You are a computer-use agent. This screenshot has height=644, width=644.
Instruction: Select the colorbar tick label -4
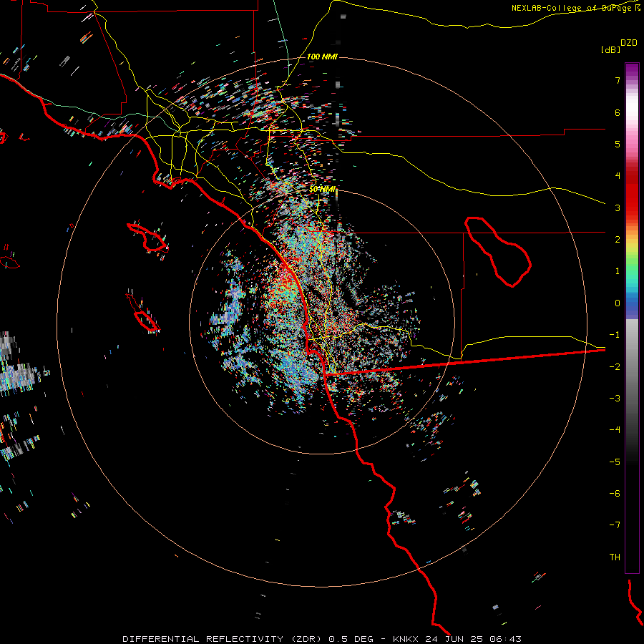pyautogui.click(x=615, y=430)
